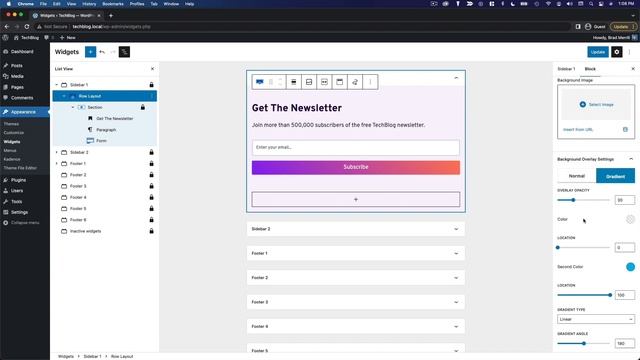Click the Overlay Opacity slider

[583, 200]
